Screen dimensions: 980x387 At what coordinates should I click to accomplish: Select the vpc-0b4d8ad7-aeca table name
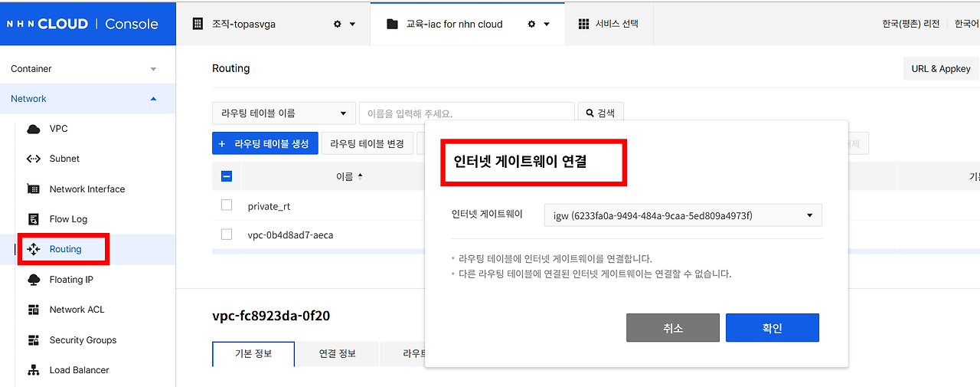[x=290, y=235]
